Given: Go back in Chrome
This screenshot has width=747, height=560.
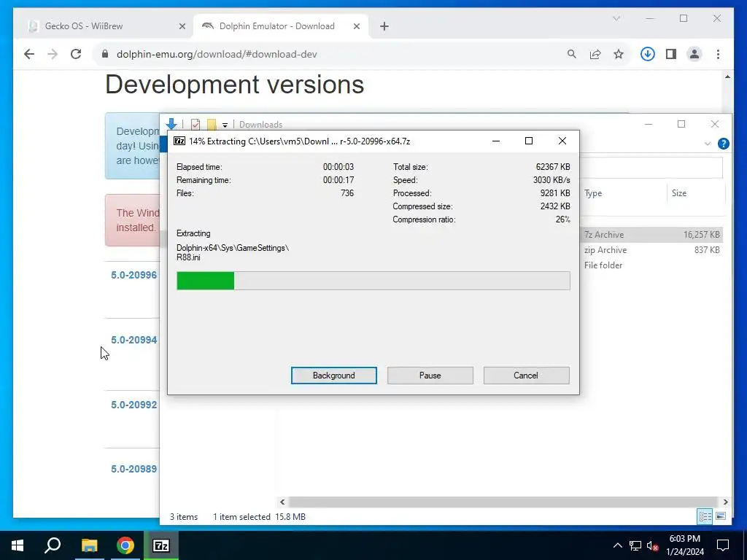Looking at the screenshot, I should pyautogui.click(x=29, y=54).
